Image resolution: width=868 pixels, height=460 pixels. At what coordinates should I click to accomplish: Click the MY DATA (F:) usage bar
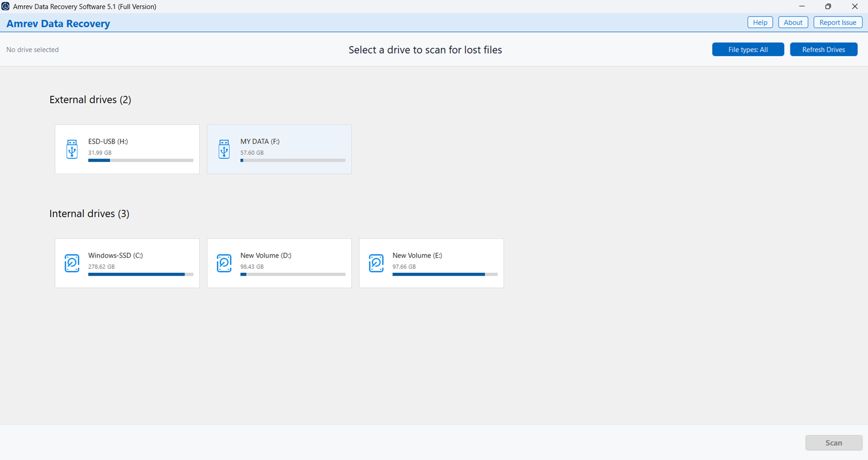[x=293, y=160]
